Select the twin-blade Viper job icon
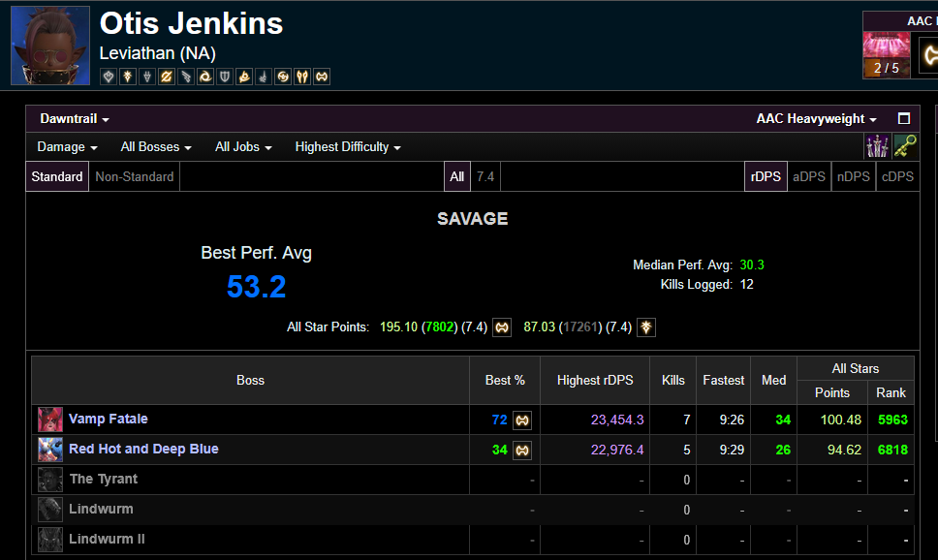This screenshot has height=560, width=938. [302, 77]
